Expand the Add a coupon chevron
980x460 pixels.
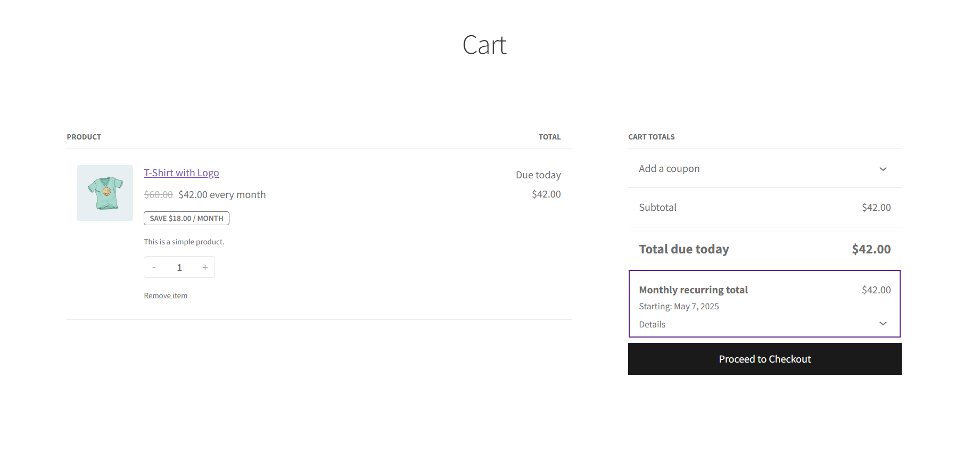coord(883,169)
